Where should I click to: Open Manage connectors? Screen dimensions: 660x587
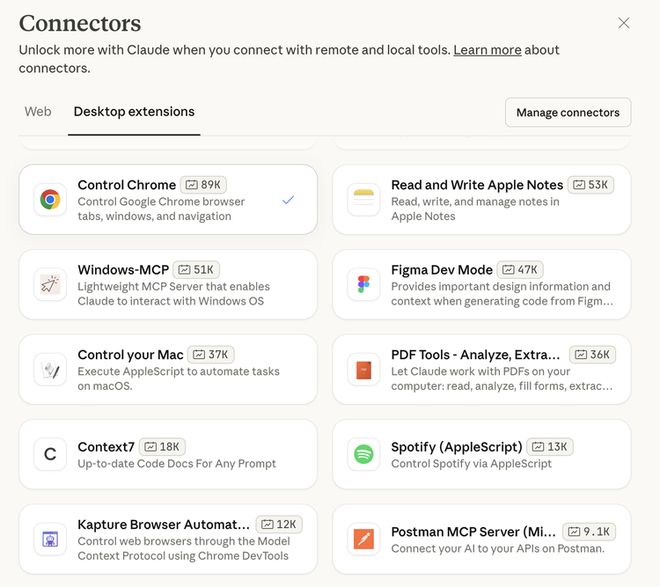pos(567,112)
